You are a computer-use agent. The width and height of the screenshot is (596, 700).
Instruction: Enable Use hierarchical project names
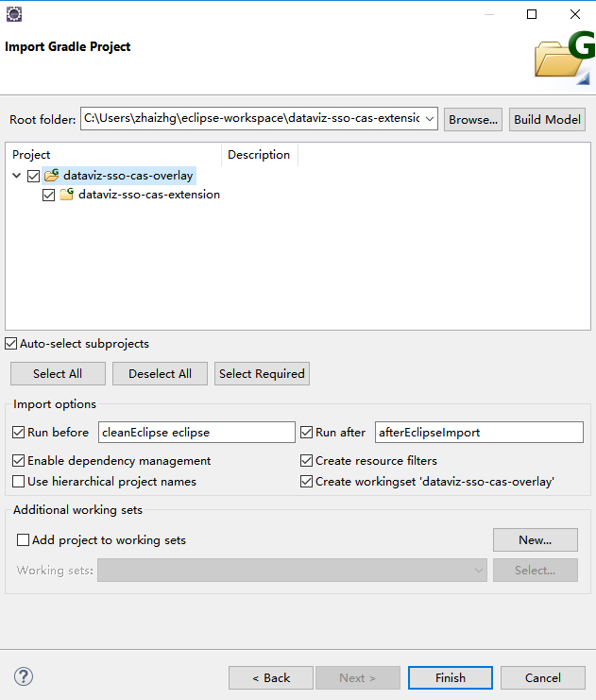pyautogui.click(x=18, y=482)
